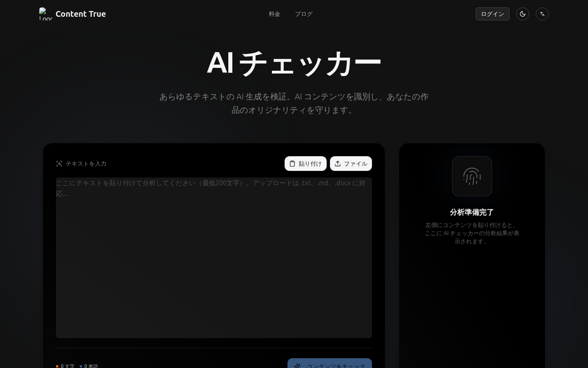Click the orange 0 文字 counter dot
Viewport: 588px width, 368px height.
pos(58,366)
